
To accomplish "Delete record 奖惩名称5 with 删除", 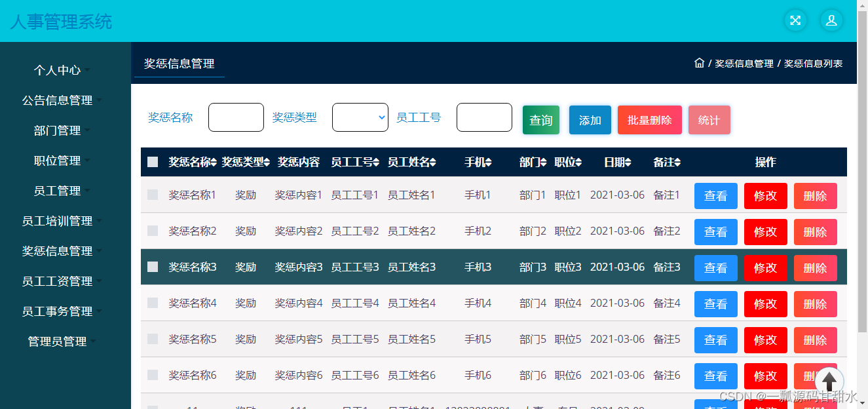I will point(816,340).
